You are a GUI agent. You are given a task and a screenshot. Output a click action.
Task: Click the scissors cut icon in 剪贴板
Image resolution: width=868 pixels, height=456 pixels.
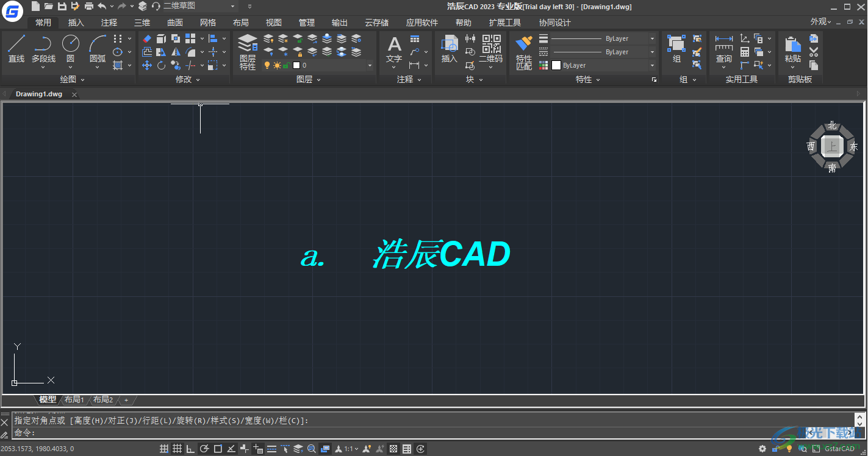(x=814, y=52)
